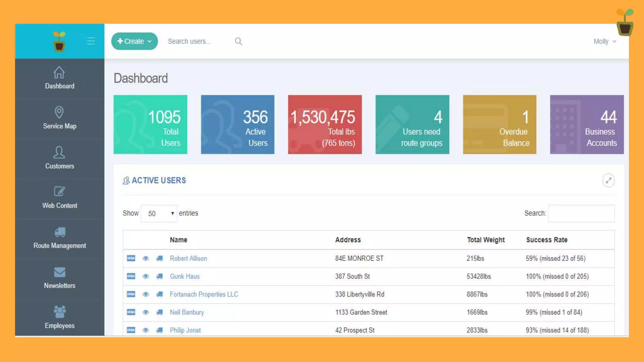Select the red Total lbs stat tile
Image resolution: width=644 pixels, height=362 pixels.
pyautogui.click(x=325, y=124)
